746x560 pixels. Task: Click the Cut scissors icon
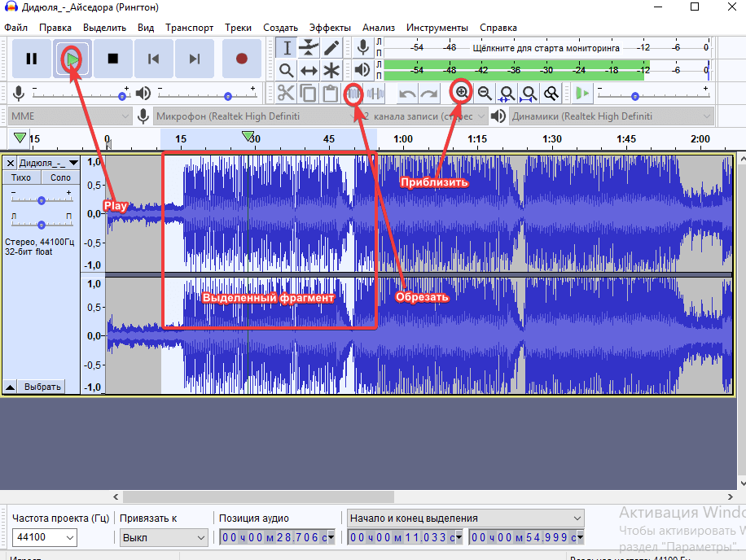point(286,94)
